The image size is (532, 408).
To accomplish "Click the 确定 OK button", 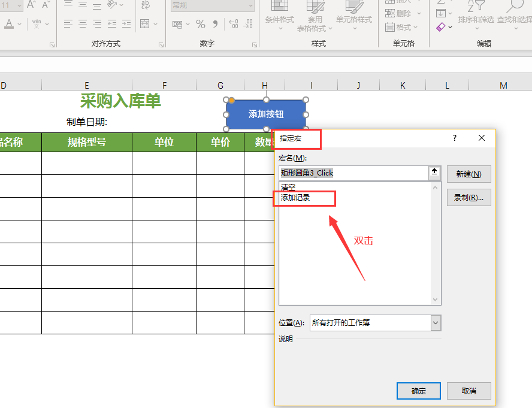I will [418, 391].
